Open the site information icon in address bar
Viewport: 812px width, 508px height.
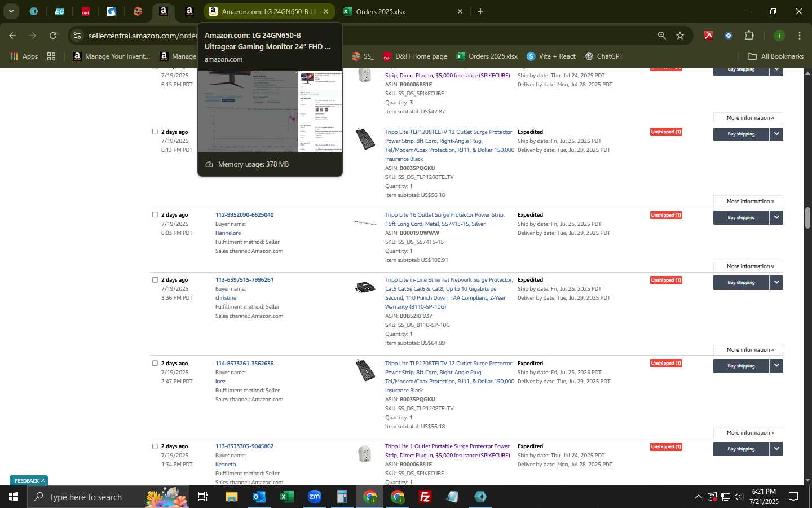(x=77, y=36)
